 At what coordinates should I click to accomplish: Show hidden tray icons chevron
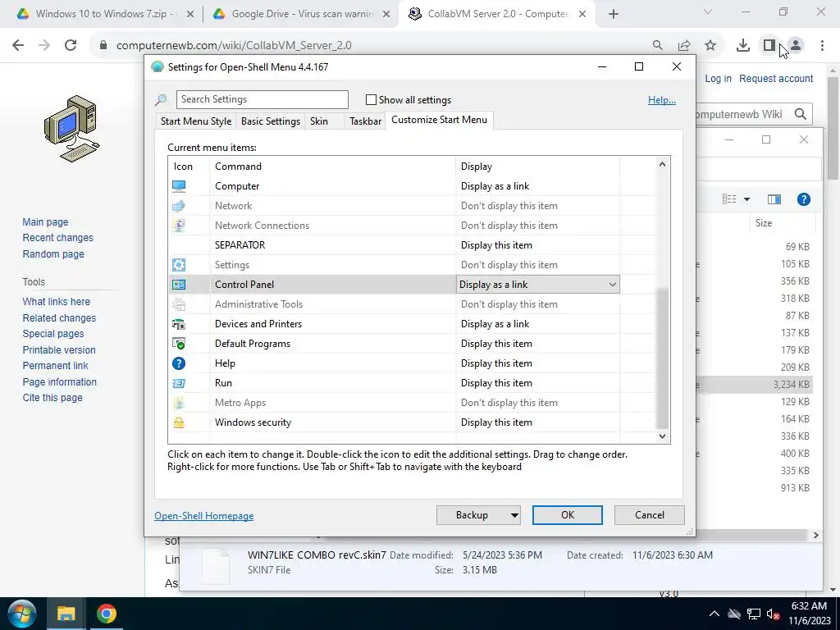(x=714, y=614)
